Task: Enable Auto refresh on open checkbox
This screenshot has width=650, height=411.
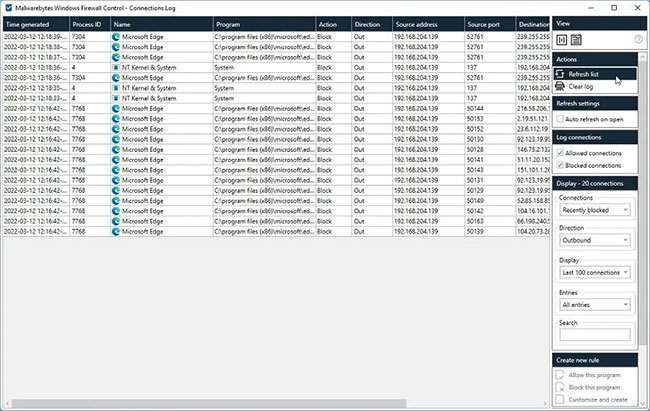Action: [x=560, y=119]
